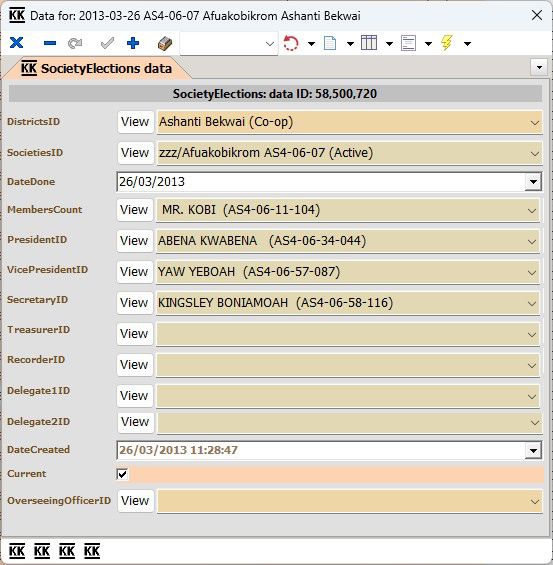The image size is (553, 565).
Task: Click View button beside OverseeingOfficerID
Action: coord(135,501)
